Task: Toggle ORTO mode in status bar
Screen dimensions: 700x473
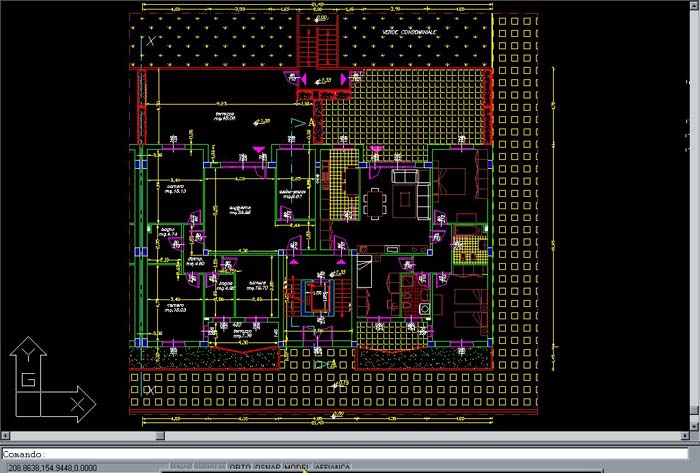Action: pos(240,467)
